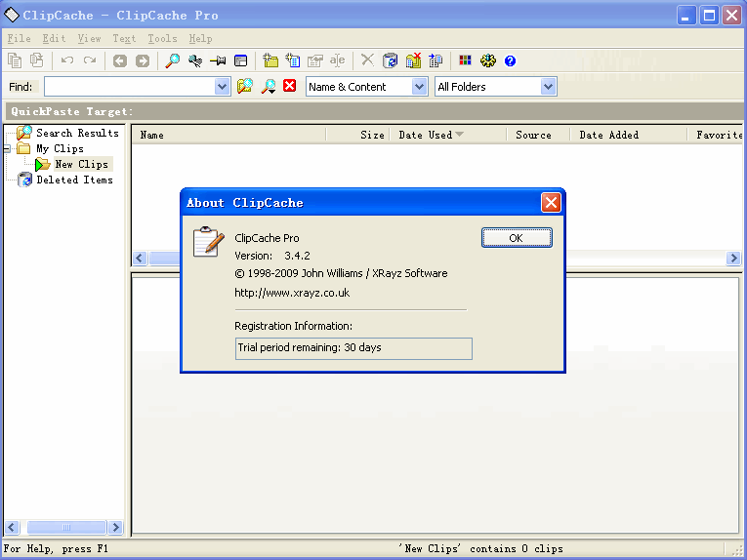747x560 pixels.
Task: Close the About ClipCache dialog
Action: [x=551, y=203]
